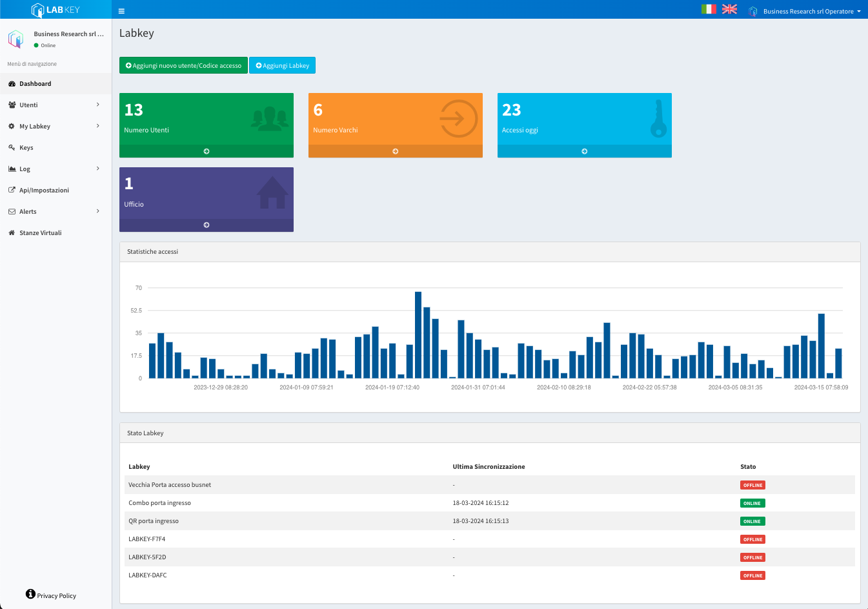
Task: Click the Api/Impostazioni external link icon
Action: [x=12, y=191]
